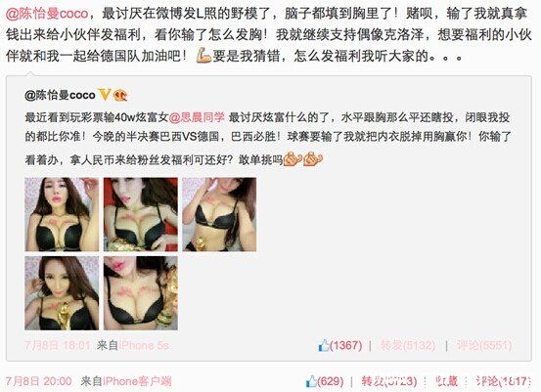Click the thumbs-up icon showing 629 likes
This screenshot has width=541, height=392.
tap(311, 381)
